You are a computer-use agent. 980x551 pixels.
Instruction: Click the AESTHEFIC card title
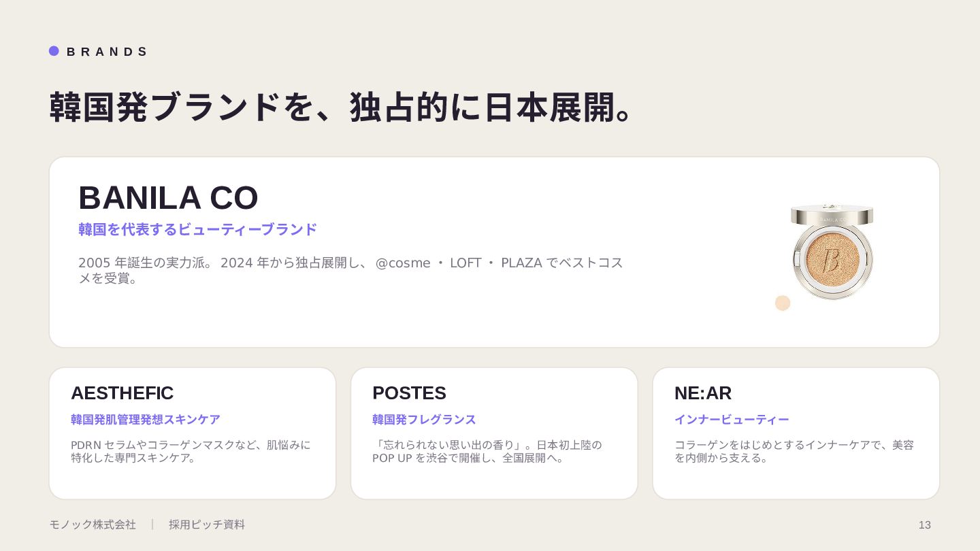coord(122,393)
